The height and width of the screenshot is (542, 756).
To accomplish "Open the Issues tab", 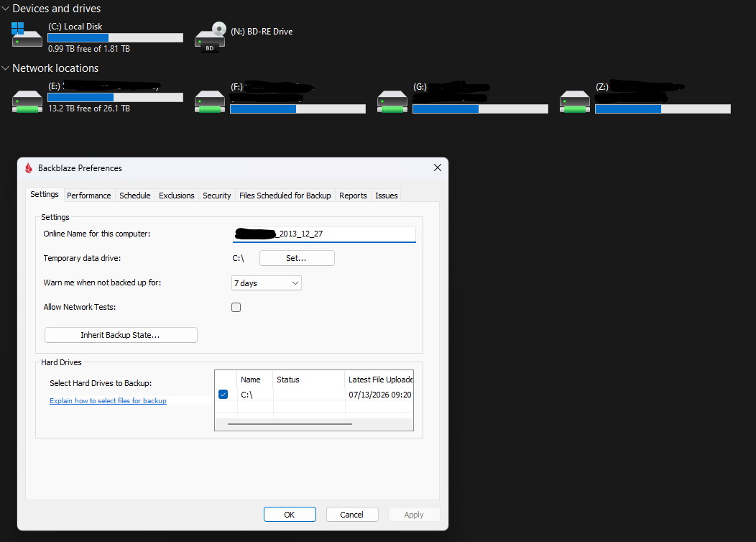I will point(387,196).
